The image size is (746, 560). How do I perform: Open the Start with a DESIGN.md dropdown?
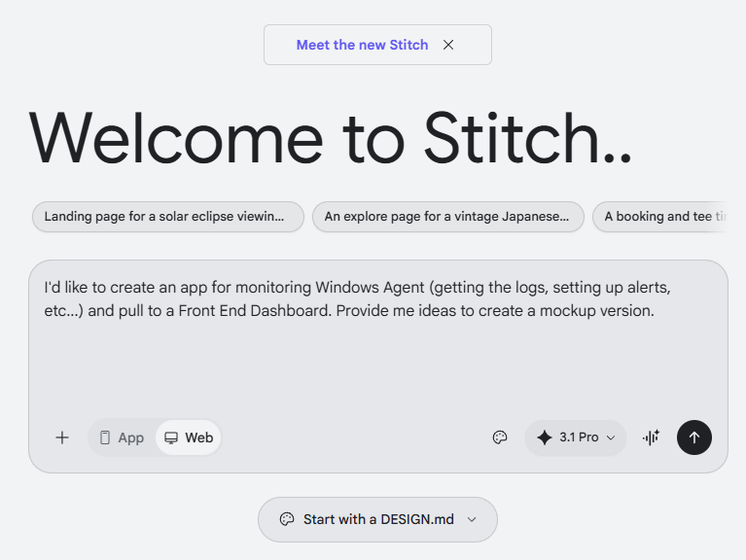(377, 519)
